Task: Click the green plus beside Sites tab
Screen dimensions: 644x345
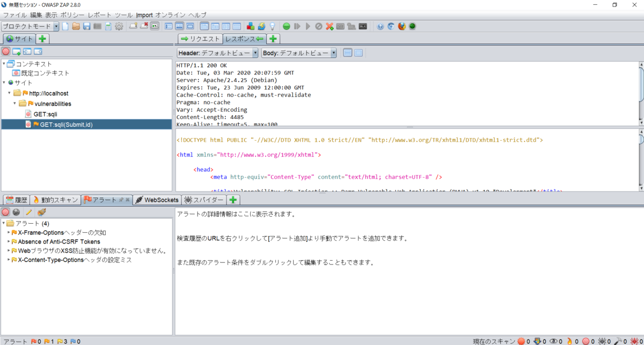Action: (43, 39)
